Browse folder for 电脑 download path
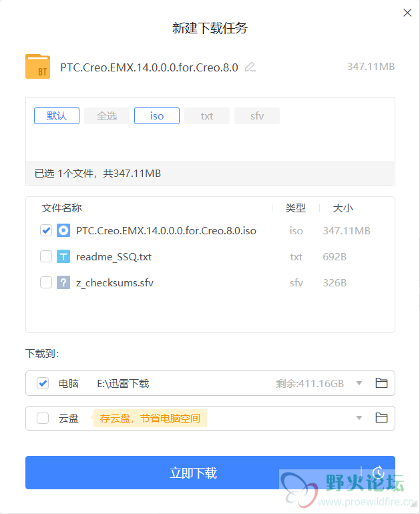The width and height of the screenshot is (420, 514). coord(381,383)
